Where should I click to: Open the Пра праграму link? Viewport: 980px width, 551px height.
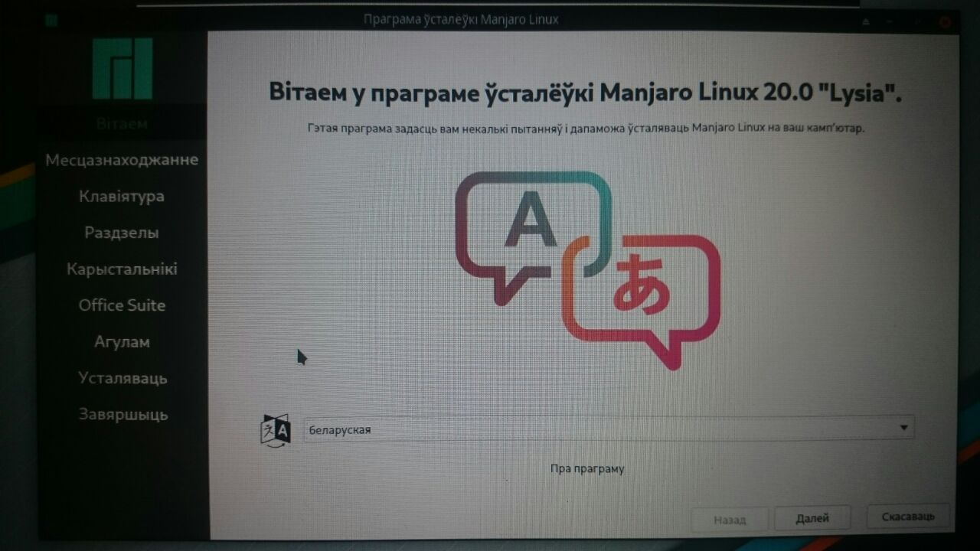(587, 468)
